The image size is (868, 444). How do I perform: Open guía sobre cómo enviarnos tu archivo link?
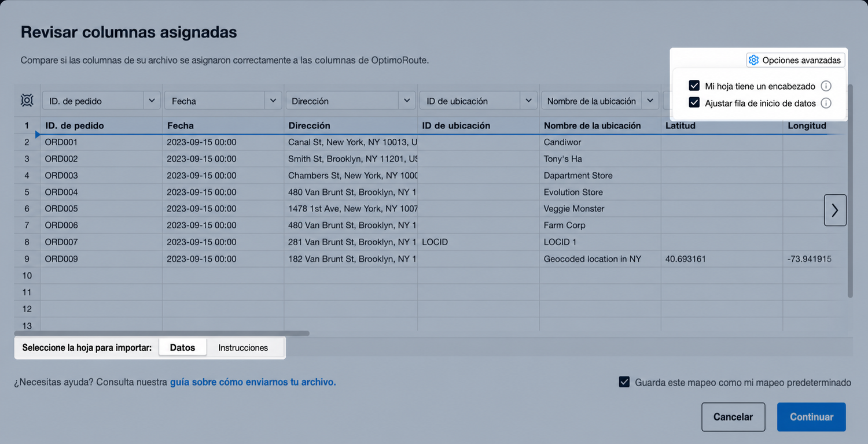pos(253,382)
